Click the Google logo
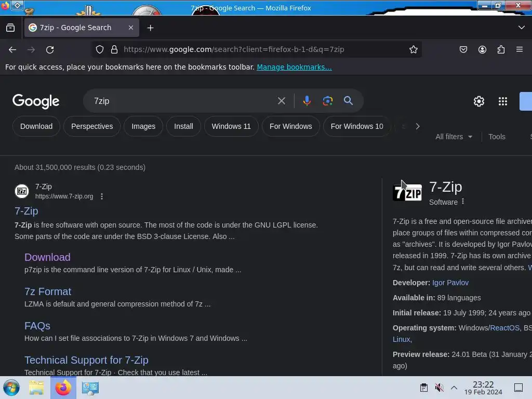The height and width of the screenshot is (399, 532). click(x=36, y=101)
